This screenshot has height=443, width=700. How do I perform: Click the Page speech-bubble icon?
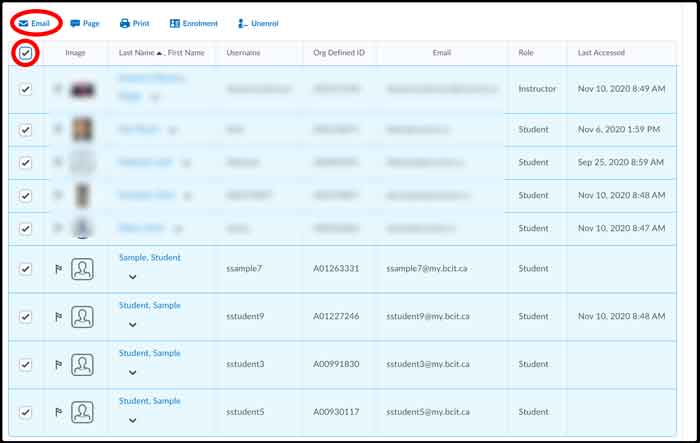pyautogui.click(x=75, y=22)
